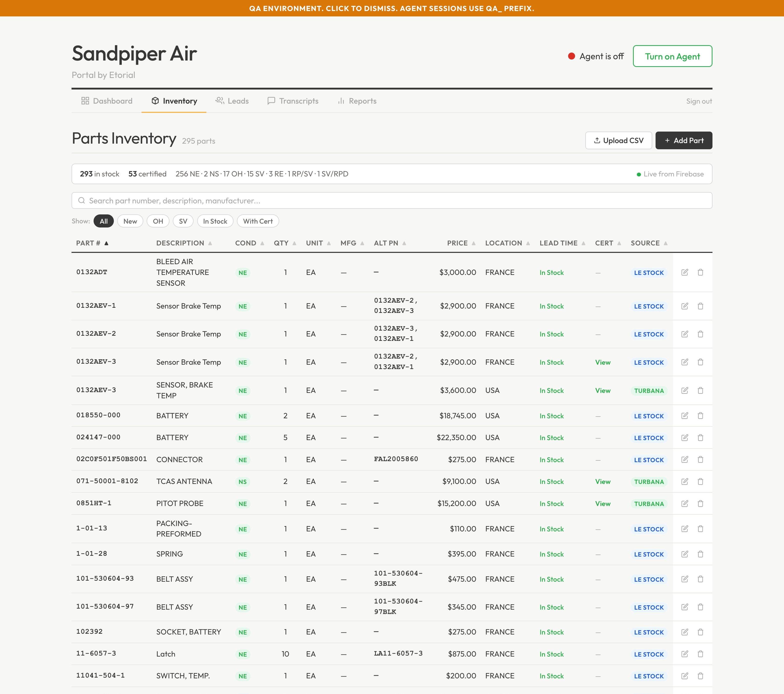Sort table by PART # column
Image resolution: width=784 pixels, height=694 pixels.
(93, 243)
